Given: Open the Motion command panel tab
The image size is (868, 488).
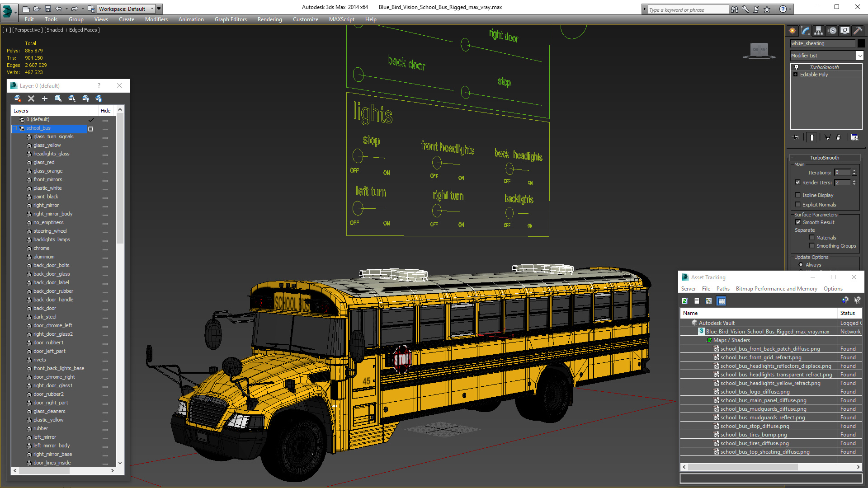Looking at the screenshot, I should click(832, 31).
